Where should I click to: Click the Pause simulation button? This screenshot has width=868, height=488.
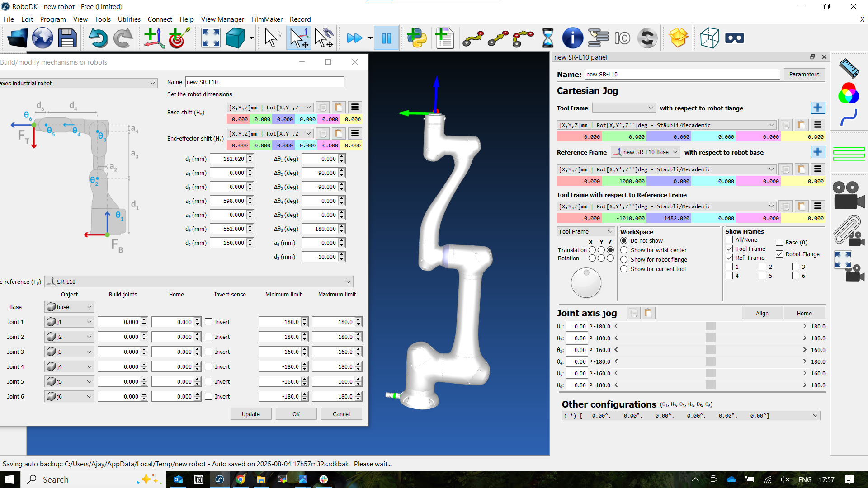point(387,38)
